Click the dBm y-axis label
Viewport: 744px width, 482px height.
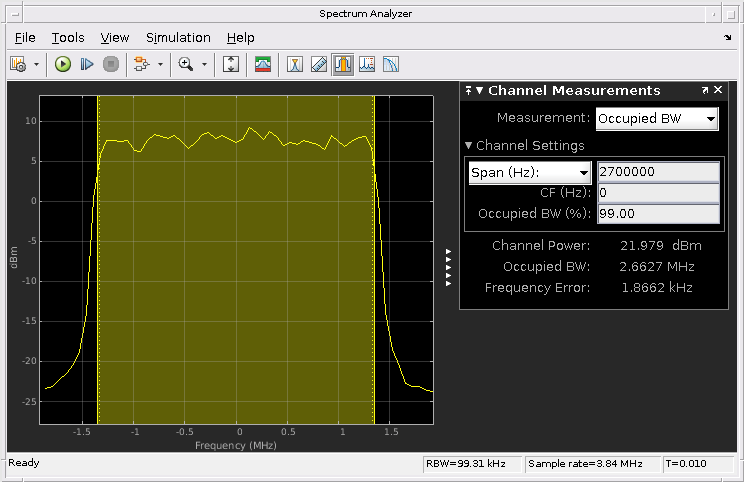click(x=14, y=258)
